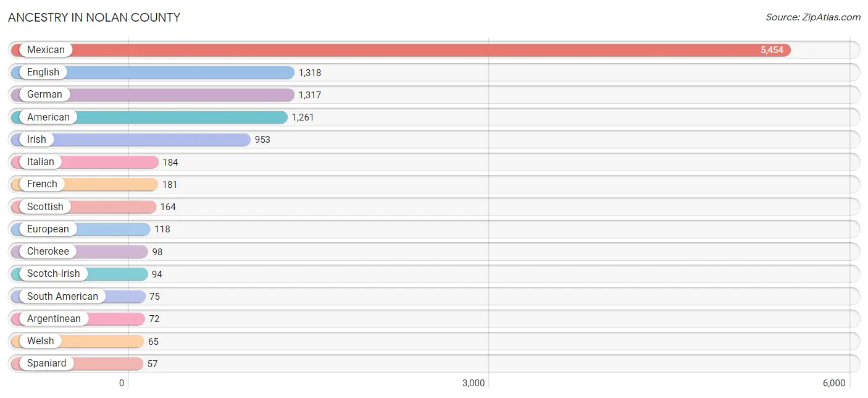868x398 pixels.
Task: Select the Scottish ancestry label
Action: pyautogui.click(x=45, y=206)
